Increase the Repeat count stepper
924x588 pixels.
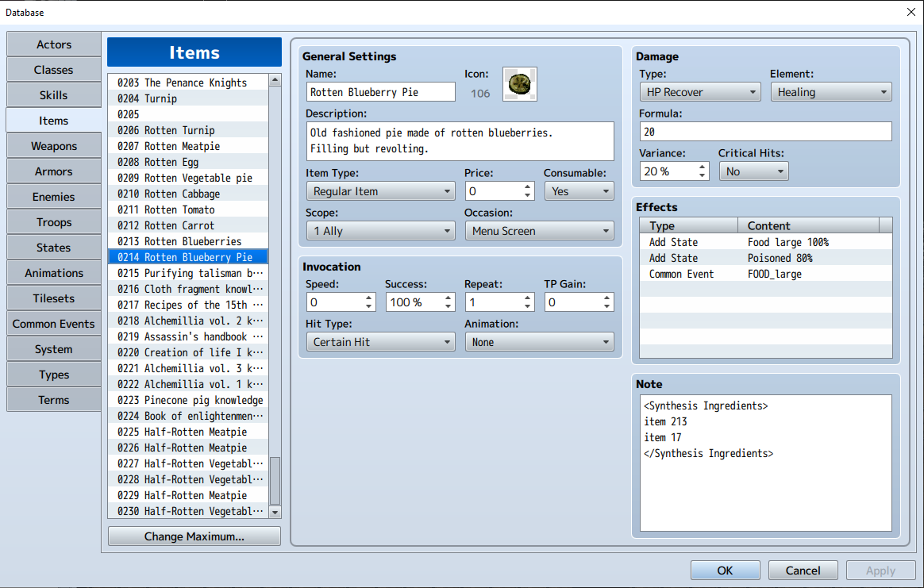pos(528,298)
